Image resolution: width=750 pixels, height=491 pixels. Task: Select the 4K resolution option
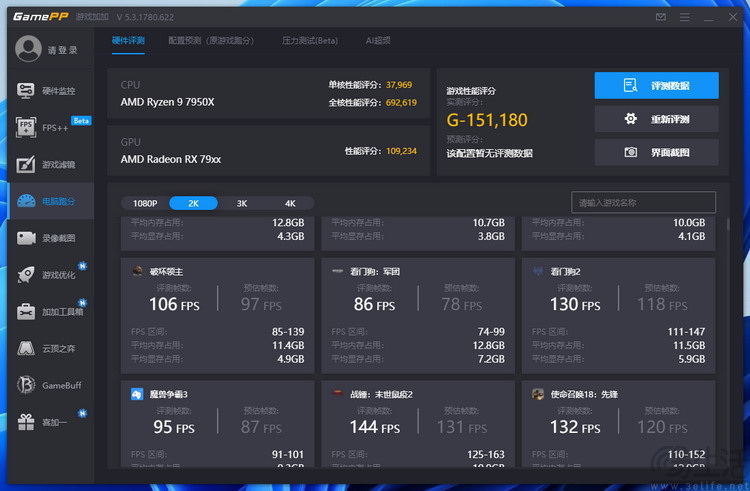(x=290, y=203)
